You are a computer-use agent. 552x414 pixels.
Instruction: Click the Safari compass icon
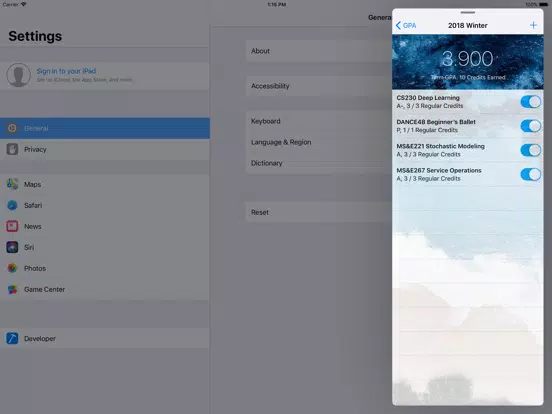(x=12, y=205)
